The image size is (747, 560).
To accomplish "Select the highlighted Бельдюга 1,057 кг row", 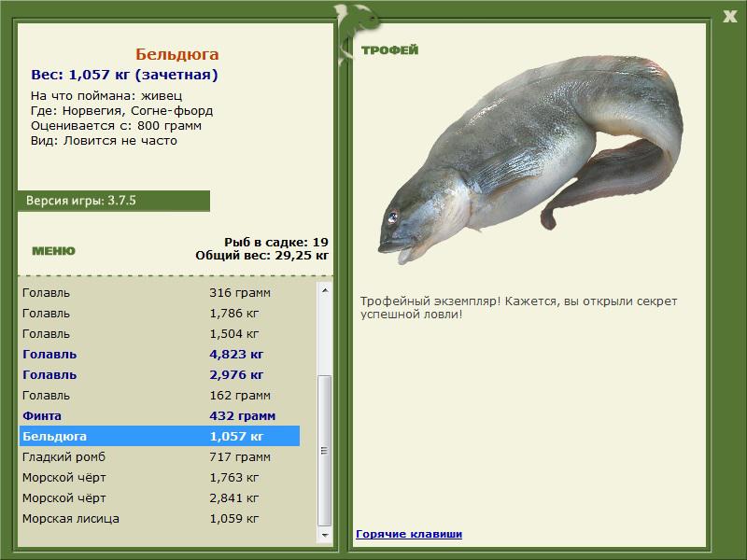I will (x=160, y=436).
